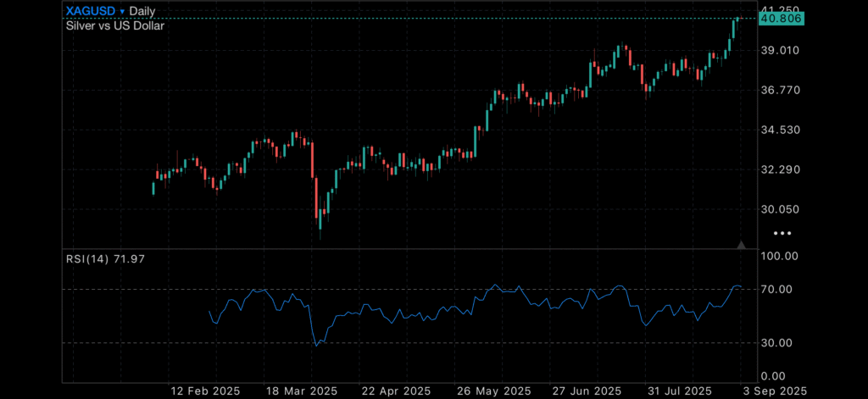868x399 pixels.
Task: Open RSI(14) 71.97 indicator settings
Action: pos(105,258)
